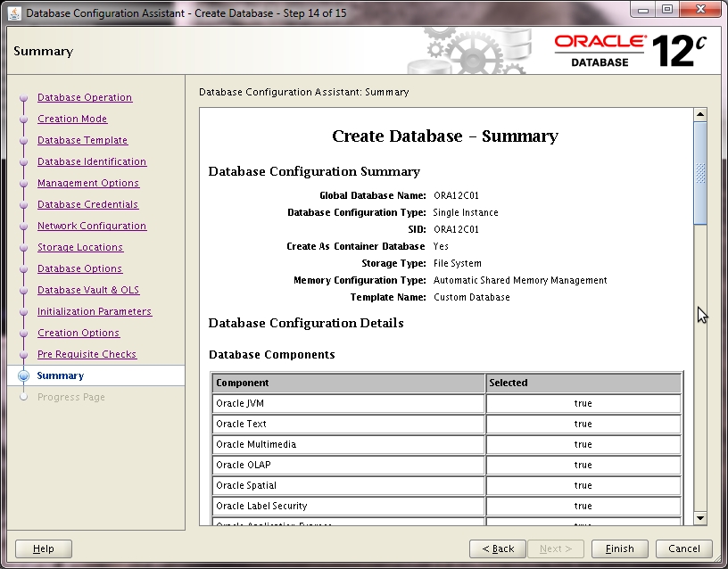Image resolution: width=728 pixels, height=569 pixels.
Task: Cancel the database creation wizard
Action: (x=684, y=548)
